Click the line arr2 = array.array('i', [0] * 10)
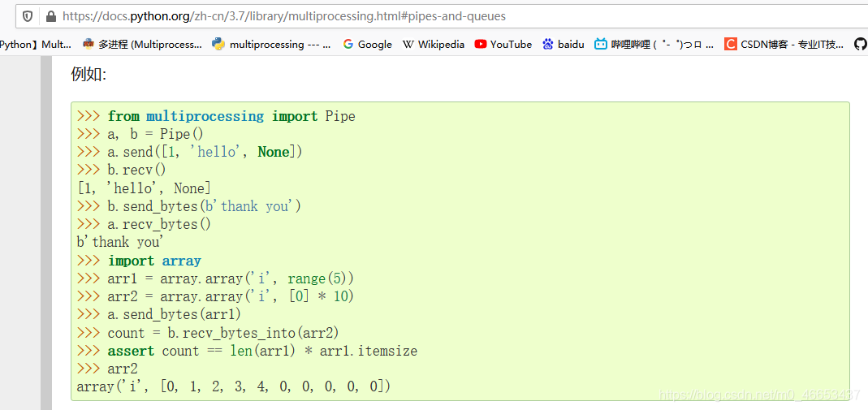Image resolution: width=868 pixels, height=410 pixels. pos(215,296)
